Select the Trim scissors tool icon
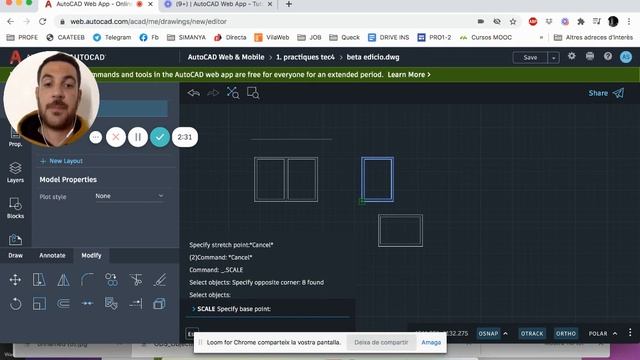The width and height of the screenshot is (640, 360). 136,280
